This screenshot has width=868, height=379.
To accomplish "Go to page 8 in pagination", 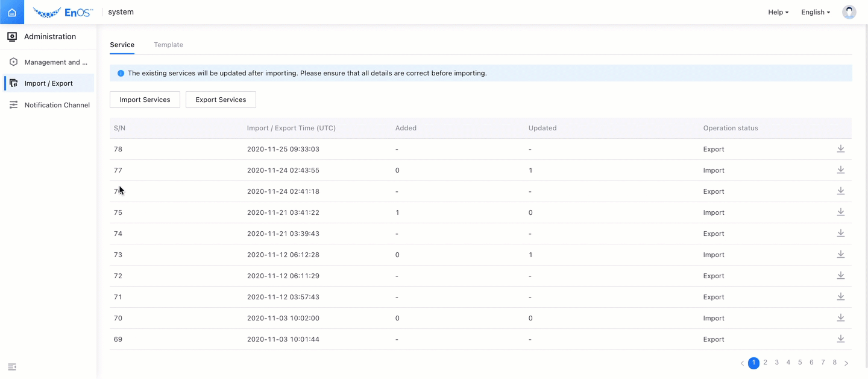I will pyautogui.click(x=834, y=363).
